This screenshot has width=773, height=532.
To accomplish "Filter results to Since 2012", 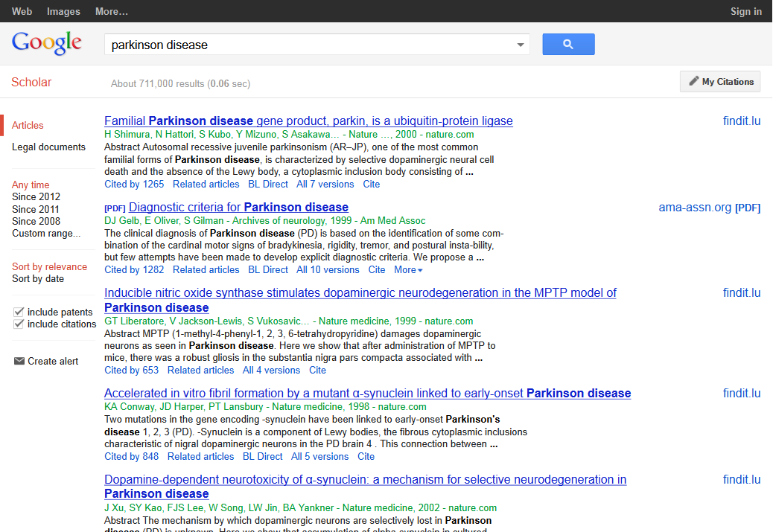I will [36, 196].
